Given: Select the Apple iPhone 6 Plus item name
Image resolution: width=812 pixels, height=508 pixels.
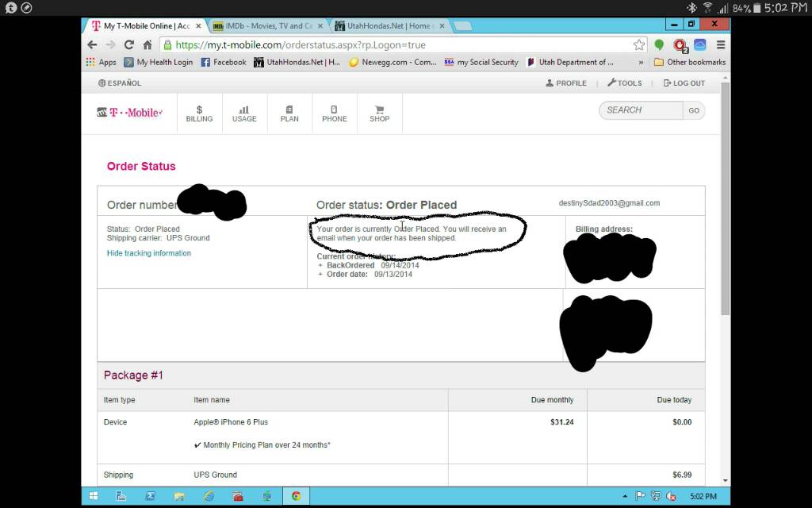Looking at the screenshot, I should tap(231, 422).
